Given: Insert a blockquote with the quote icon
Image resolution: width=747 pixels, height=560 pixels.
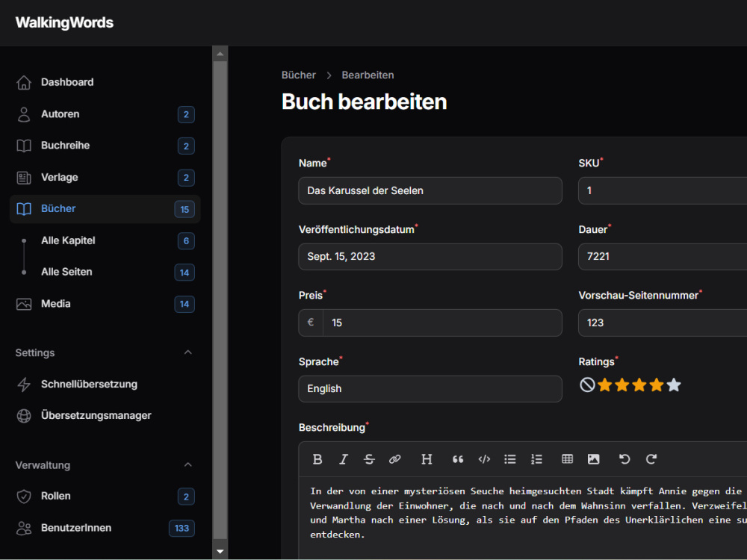Looking at the screenshot, I should pos(458,459).
